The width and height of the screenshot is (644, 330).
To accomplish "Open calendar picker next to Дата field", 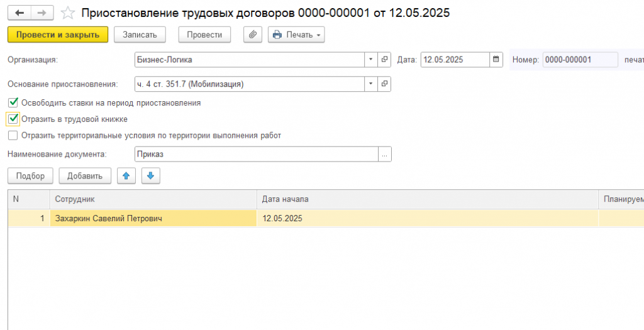I will tap(496, 60).
